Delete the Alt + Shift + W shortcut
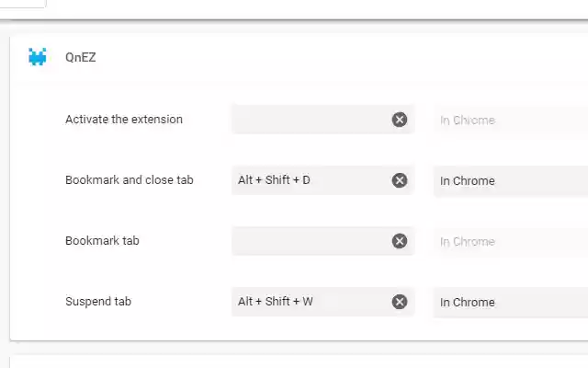The width and height of the screenshot is (588, 368). click(x=400, y=302)
